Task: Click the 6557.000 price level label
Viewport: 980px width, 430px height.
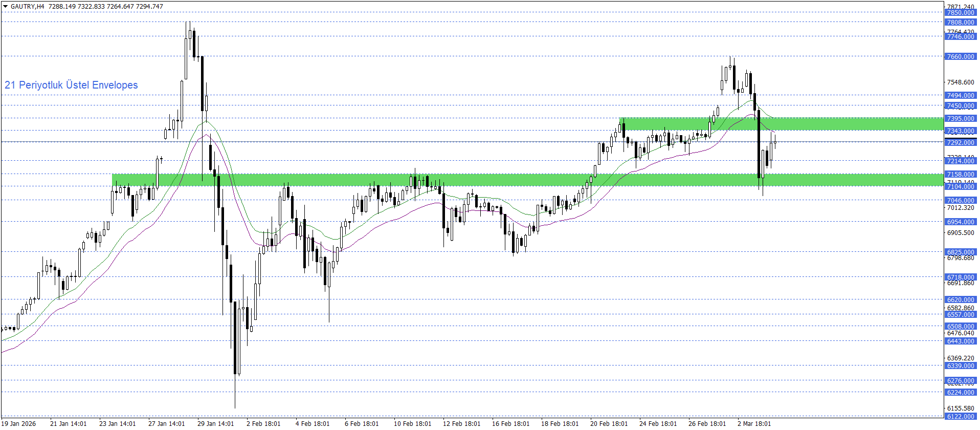Action: point(960,315)
